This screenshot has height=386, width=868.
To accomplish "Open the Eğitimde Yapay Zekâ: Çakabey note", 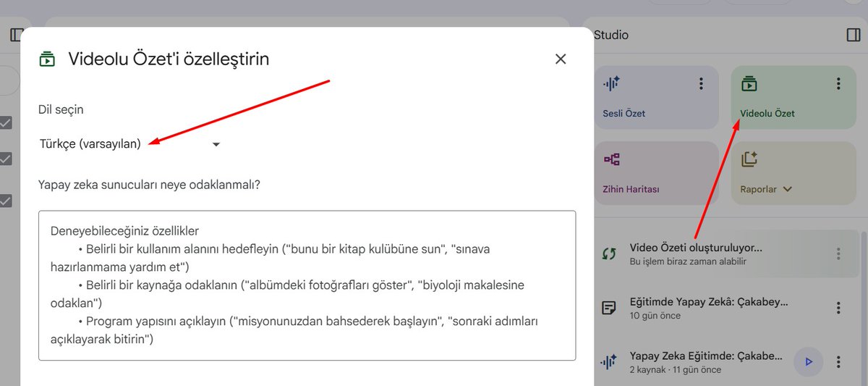I will click(x=709, y=308).
